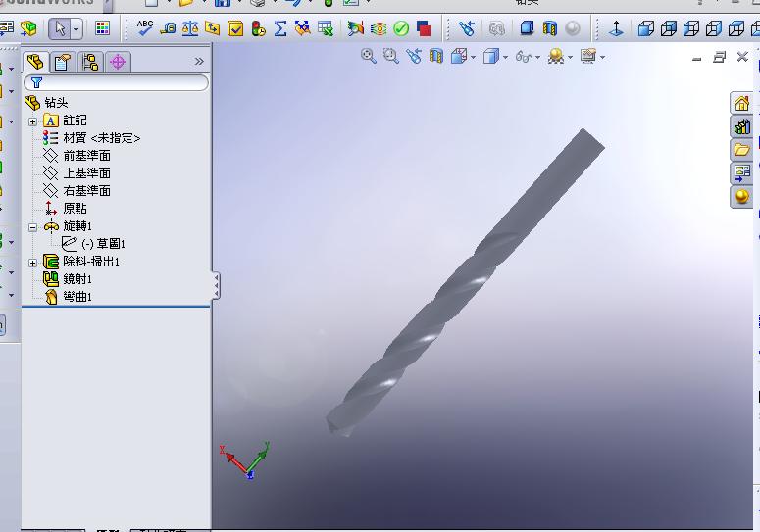
Task: Open Appearances sphere task pane tab
Action: click(x=741, y=196)
